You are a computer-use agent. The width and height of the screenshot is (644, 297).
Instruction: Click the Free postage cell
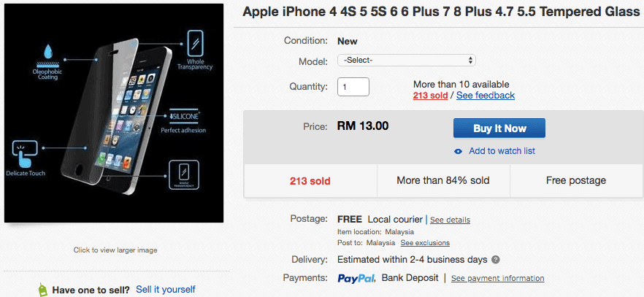(x=576, y=180)
